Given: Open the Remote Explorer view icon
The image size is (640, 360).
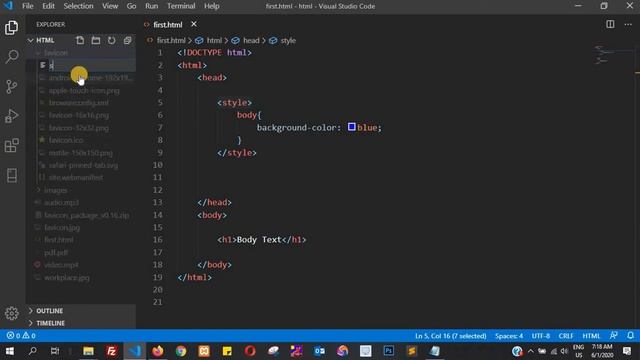Looking at the screenshot, I should [x=11, y=175].
